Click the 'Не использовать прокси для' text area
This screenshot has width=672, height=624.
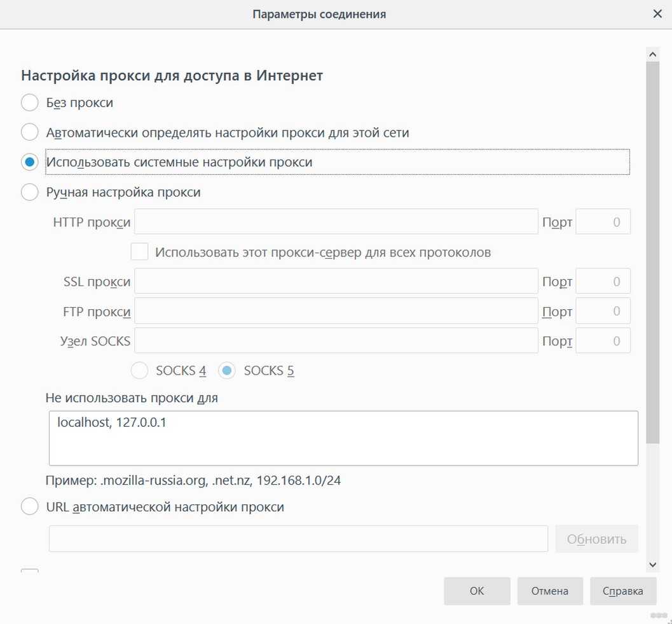click(x=343, y=438)
